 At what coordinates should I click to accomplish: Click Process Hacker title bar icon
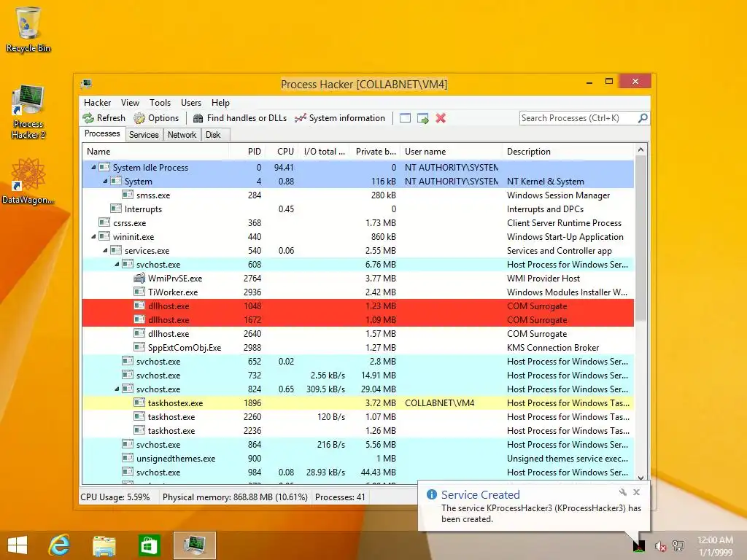click(86, 84)
